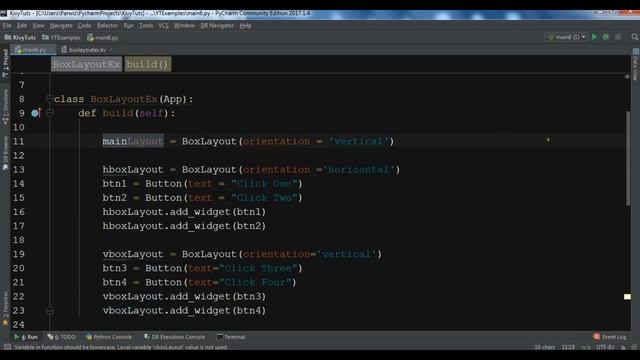Click hboxLayout.add_widget(btn2) on line 17
This screenshot has width=640, height=360.
tap(184, 226)
